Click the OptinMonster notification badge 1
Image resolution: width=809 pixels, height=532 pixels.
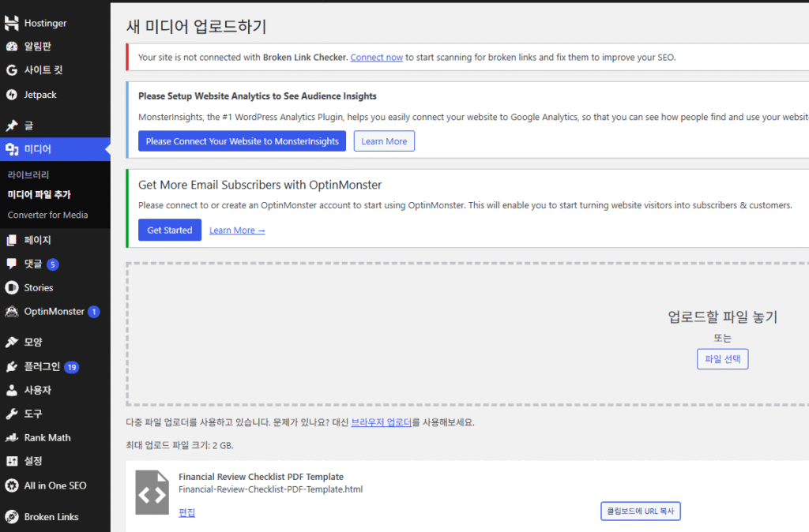pyautogui.click(x=93, y=312)
